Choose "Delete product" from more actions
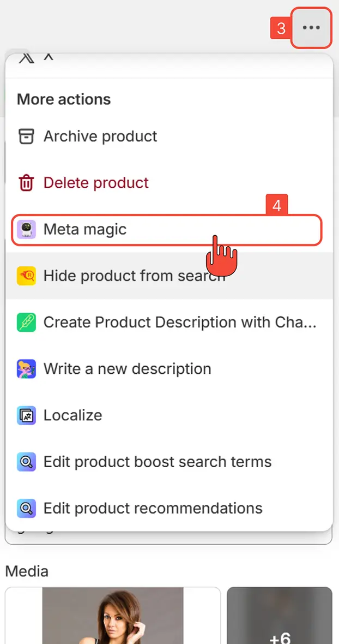Screen dimensions: 339x644 coord(95,183)
